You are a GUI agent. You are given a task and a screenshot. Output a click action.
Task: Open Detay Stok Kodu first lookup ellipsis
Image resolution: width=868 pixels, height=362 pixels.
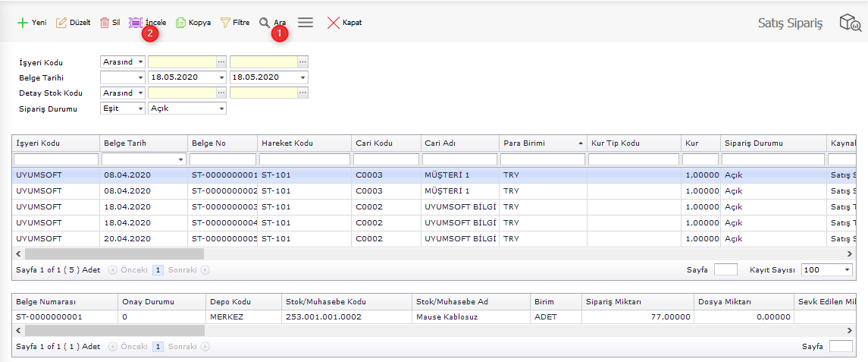point(221,93)
